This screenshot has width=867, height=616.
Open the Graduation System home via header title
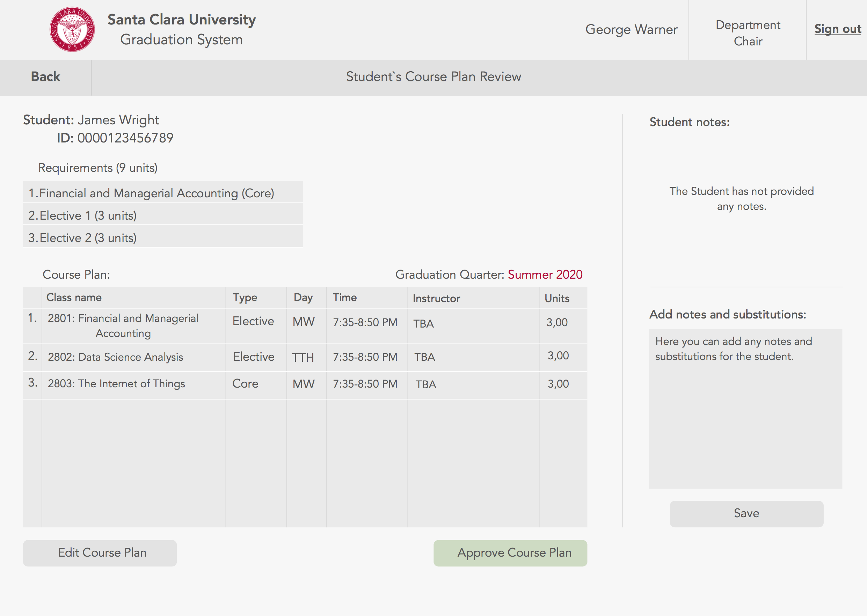[x=181, y=39]
